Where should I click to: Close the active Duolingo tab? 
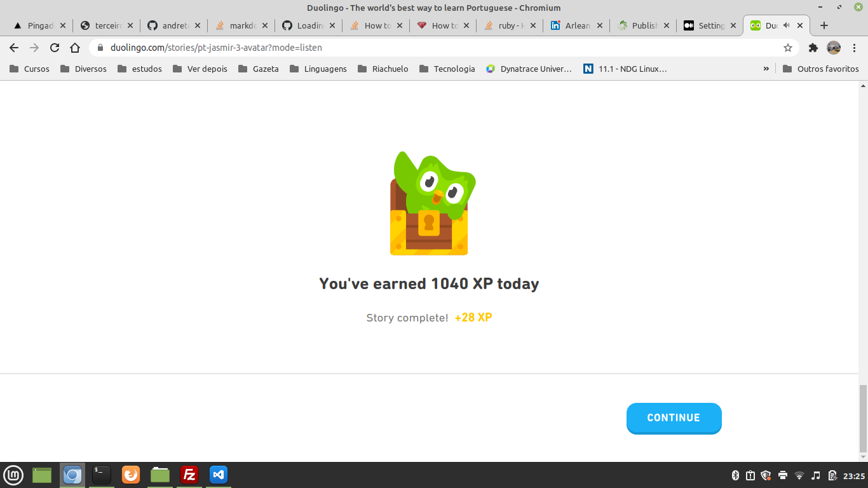pyautogui.click(x=800, y=25)
